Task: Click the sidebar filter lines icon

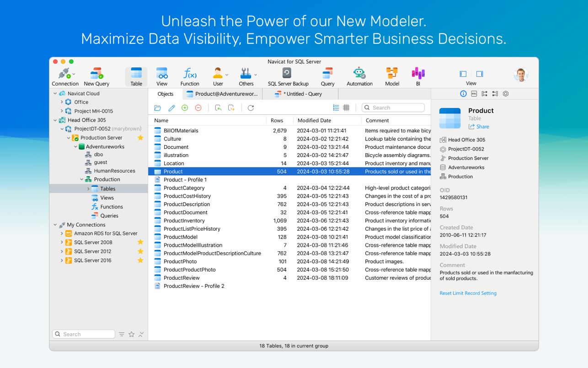Action: click(x=122, y=334)
